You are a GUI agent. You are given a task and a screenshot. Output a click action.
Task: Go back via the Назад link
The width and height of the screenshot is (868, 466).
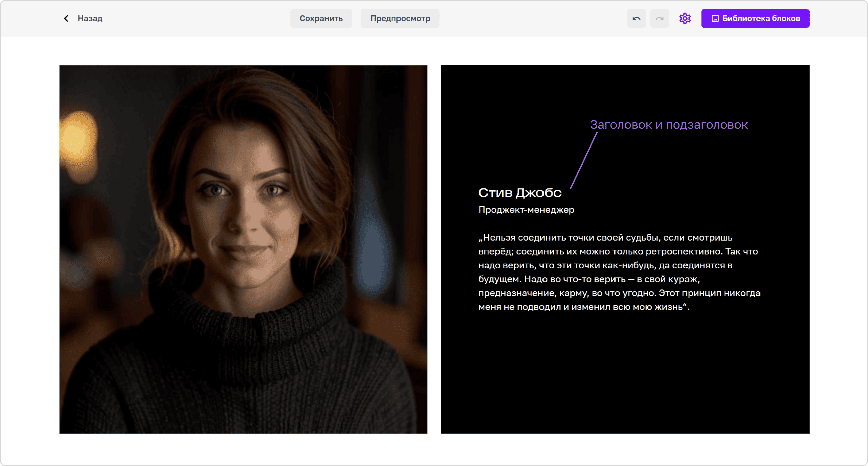[90, 18]
